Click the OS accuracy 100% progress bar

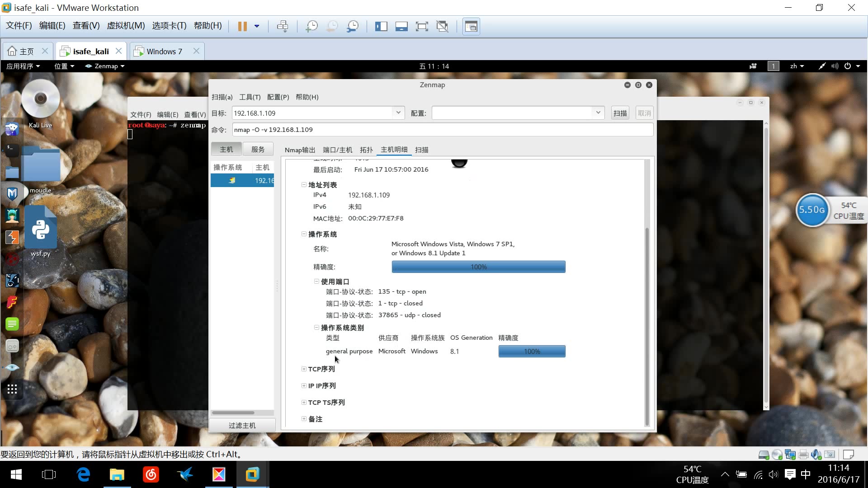pos(478,267)
